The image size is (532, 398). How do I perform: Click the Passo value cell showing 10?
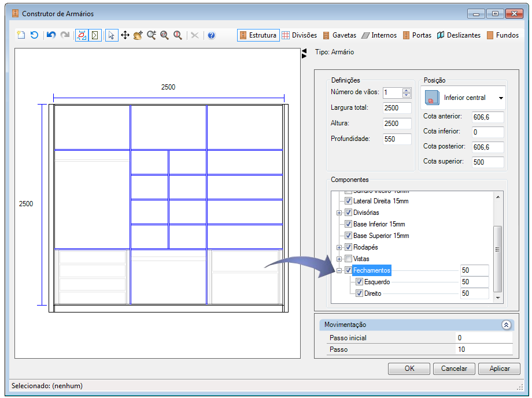pos(484,349)
